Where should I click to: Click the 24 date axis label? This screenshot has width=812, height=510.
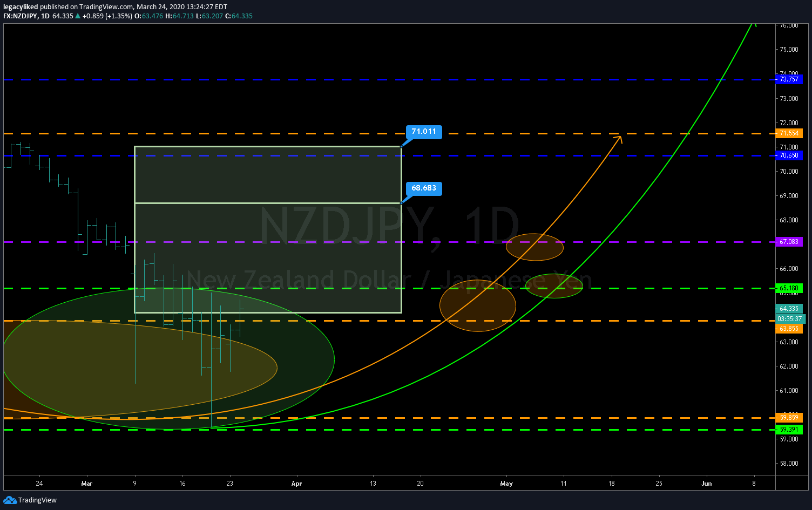coord(39,484)
